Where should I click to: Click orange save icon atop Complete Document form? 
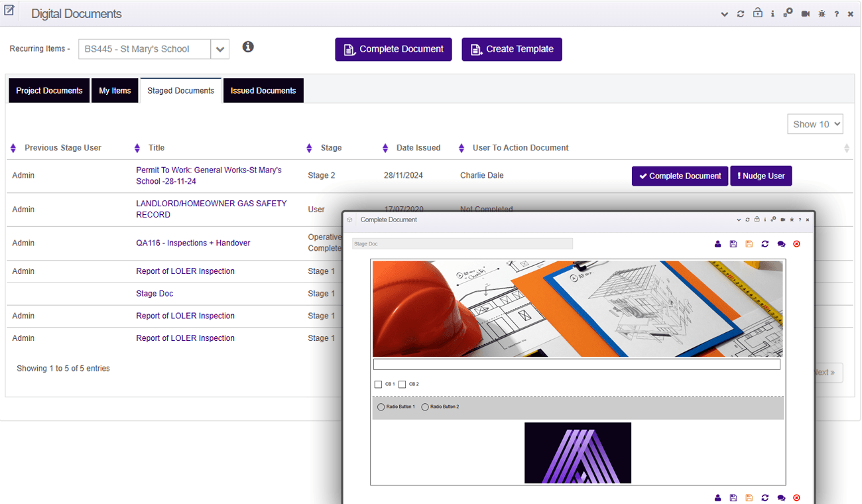click(749, 244)
